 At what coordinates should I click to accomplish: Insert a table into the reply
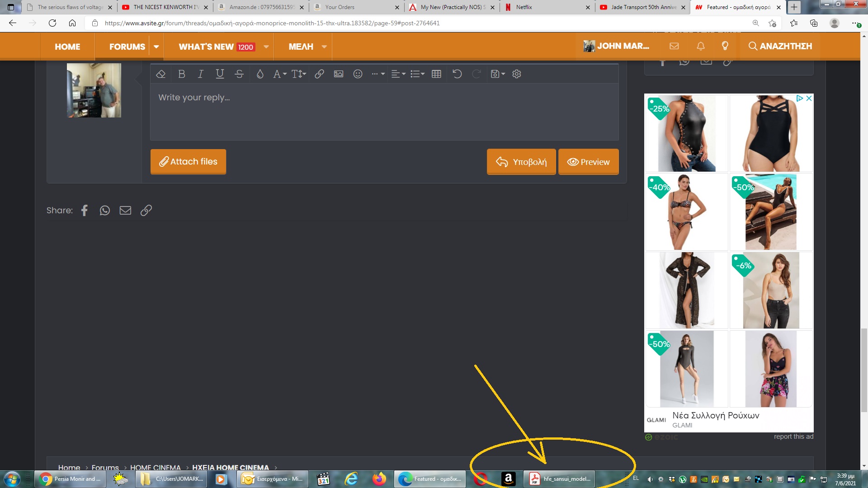click(436, 74)
